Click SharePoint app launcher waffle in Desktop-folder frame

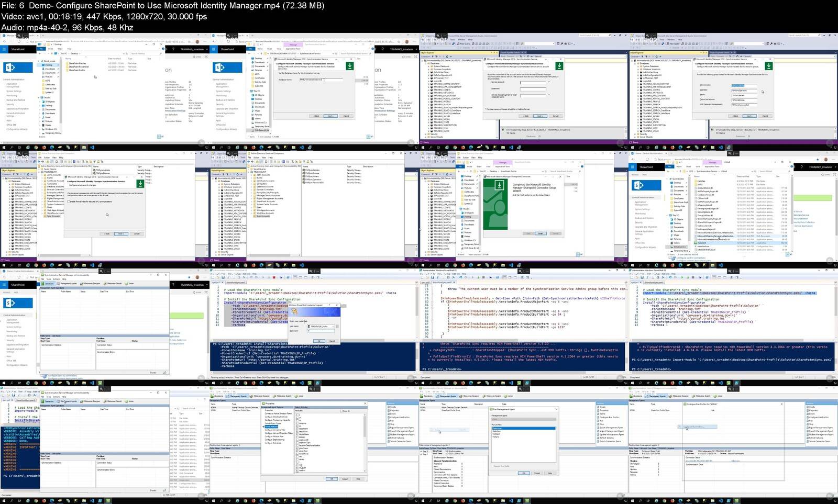pos(4,49)
